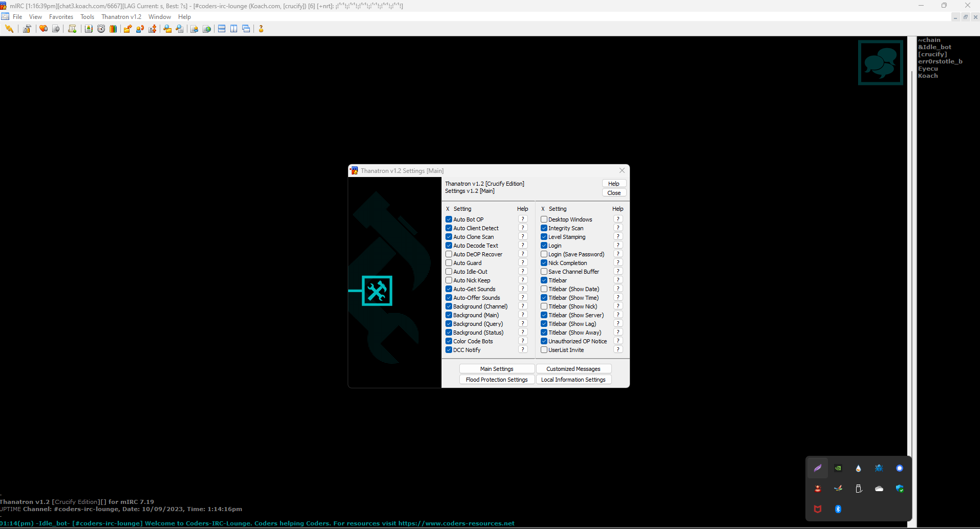Screen dimensions: 980x529
Task: Toggle the Titlebar (Show Date) checkbox
Action: pos(544,289)
